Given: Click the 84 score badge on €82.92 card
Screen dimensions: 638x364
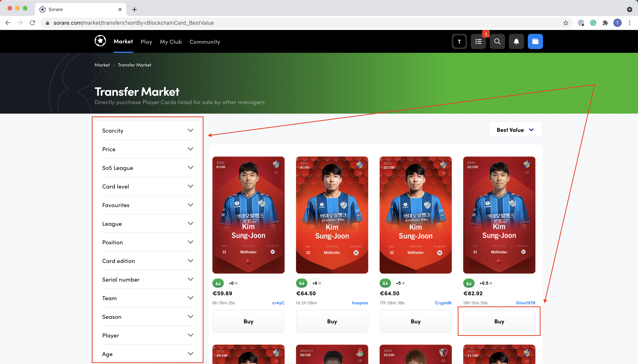Looking at the screenshot, I should pos(469,283).
